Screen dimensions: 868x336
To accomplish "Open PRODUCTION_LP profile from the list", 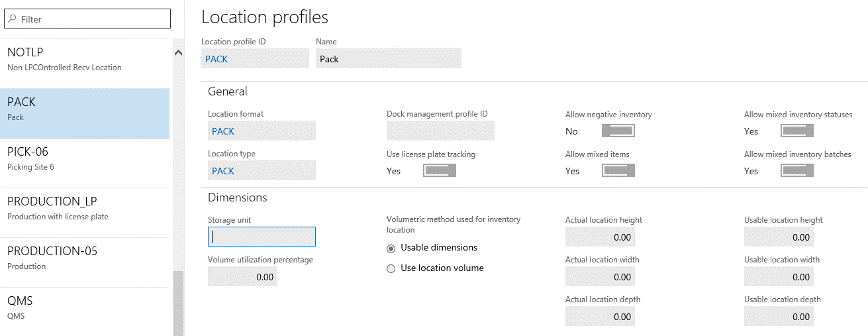I will coord(85,208).
